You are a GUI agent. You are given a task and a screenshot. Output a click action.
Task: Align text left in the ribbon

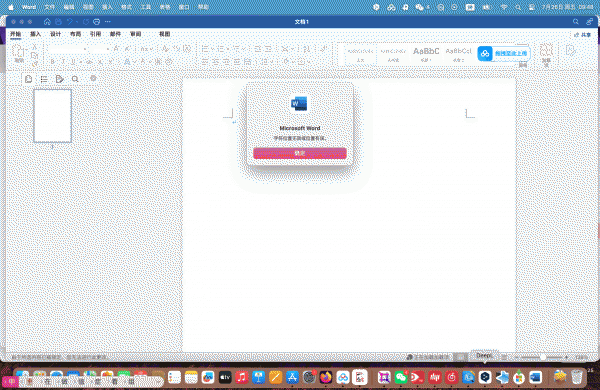pos(205,62)
